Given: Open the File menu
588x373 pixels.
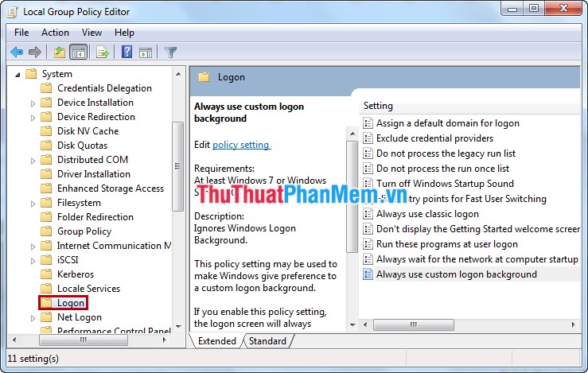Looking at the screenshot, I should coord(21,33).
